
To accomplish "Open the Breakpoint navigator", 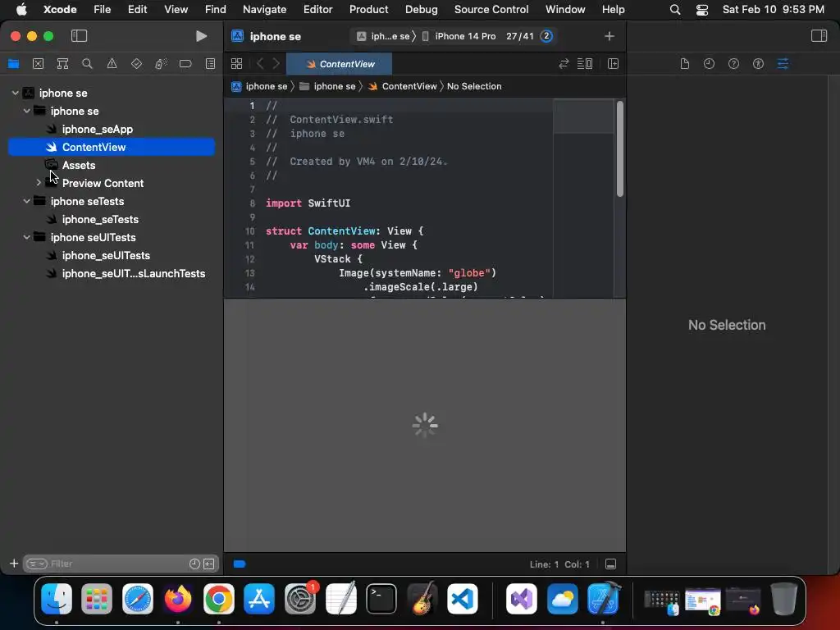I will point(185,64).
